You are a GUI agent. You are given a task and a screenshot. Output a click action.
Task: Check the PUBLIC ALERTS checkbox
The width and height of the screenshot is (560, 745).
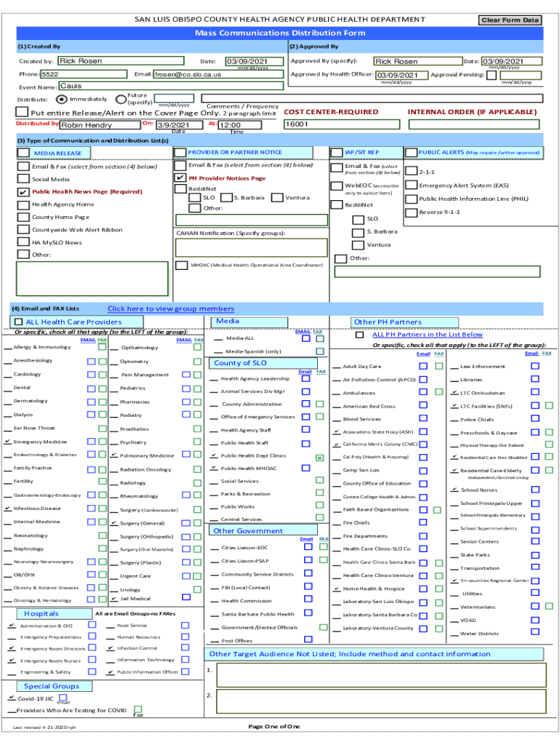(411, 152)
